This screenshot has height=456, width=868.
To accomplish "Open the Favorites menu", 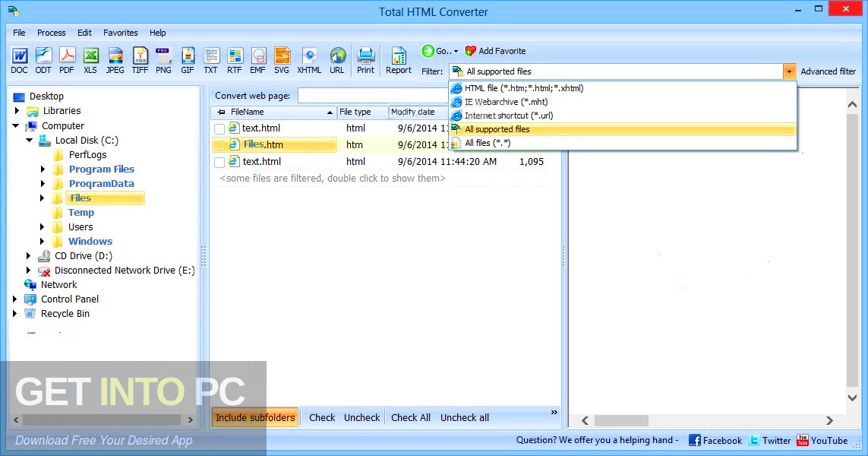I will click(x=121, y=33).
